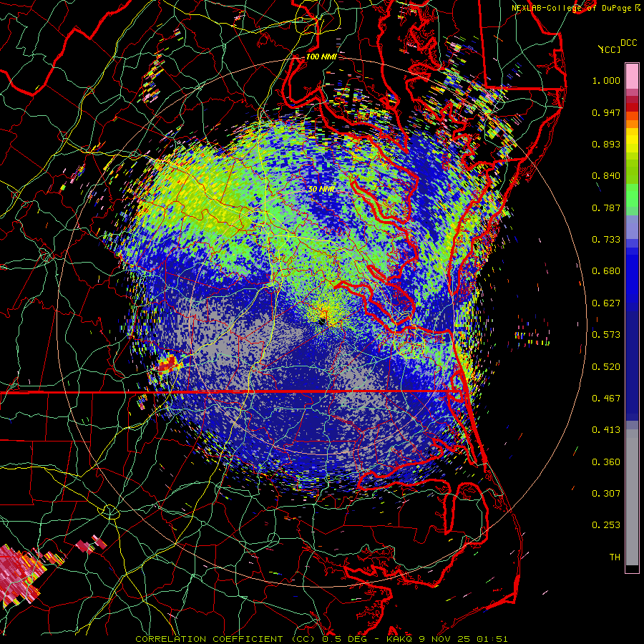Select the 0.733 scale value
The height and width of the screenshot is (644, 644).
pyautogui.click(x=606, y=240)
